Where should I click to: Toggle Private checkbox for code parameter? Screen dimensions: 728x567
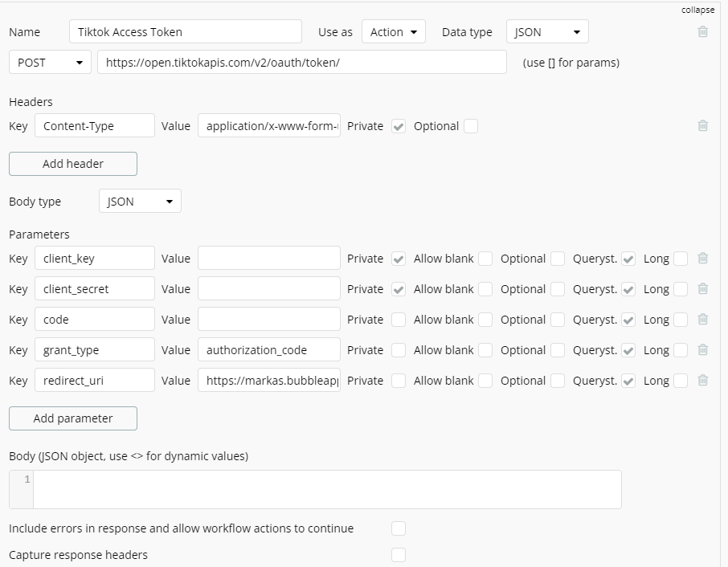[x=399, y=320]
